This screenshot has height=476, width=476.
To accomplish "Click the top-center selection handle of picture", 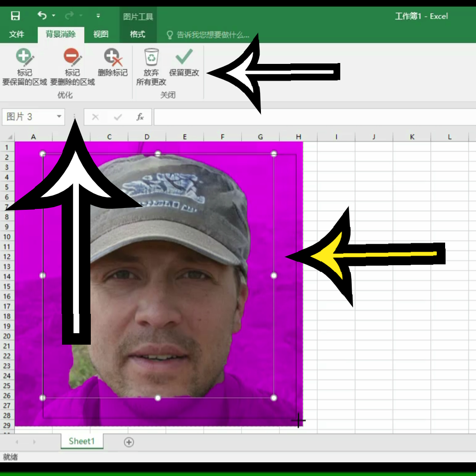I will [x=158, y=154].
